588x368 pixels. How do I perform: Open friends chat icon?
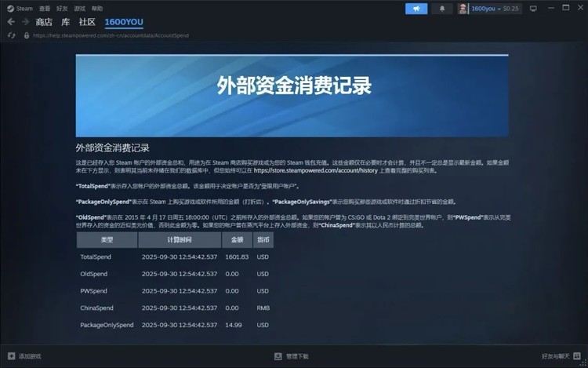tap(577, 356)
